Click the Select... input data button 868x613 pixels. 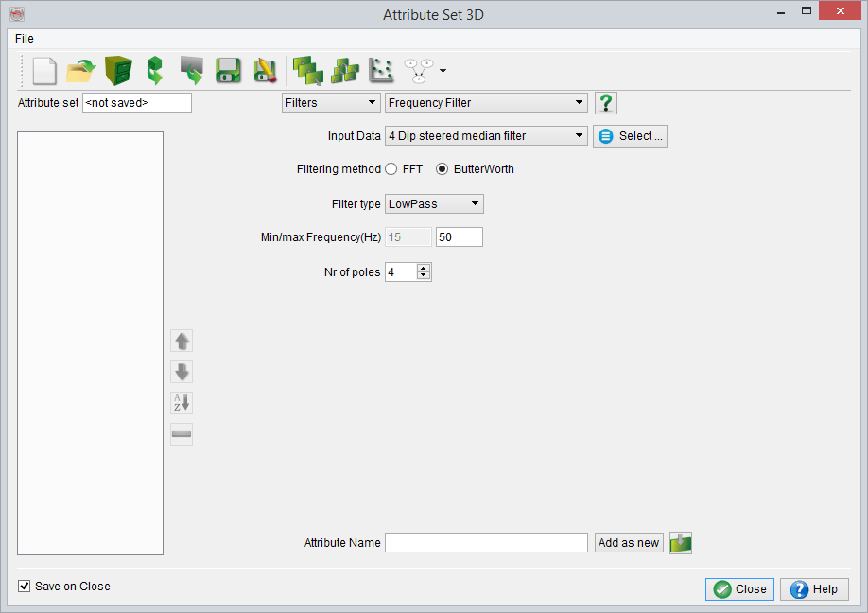(631, 136)
